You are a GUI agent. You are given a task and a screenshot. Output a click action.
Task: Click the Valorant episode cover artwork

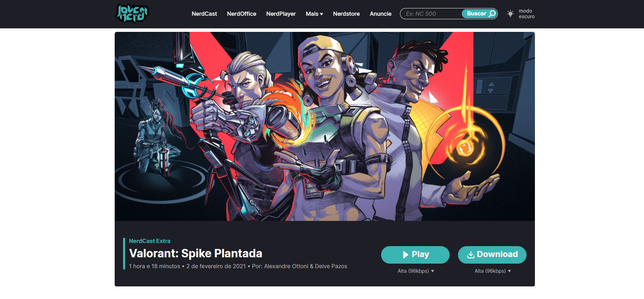[325, 126]
